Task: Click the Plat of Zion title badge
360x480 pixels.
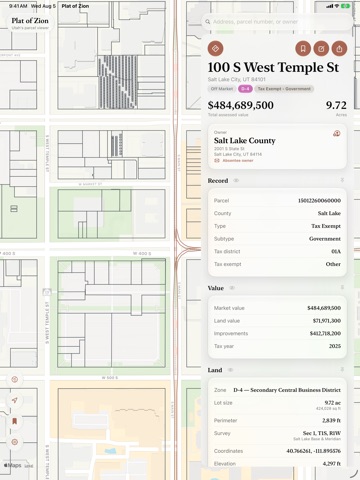Action: (x=30, y=23)
